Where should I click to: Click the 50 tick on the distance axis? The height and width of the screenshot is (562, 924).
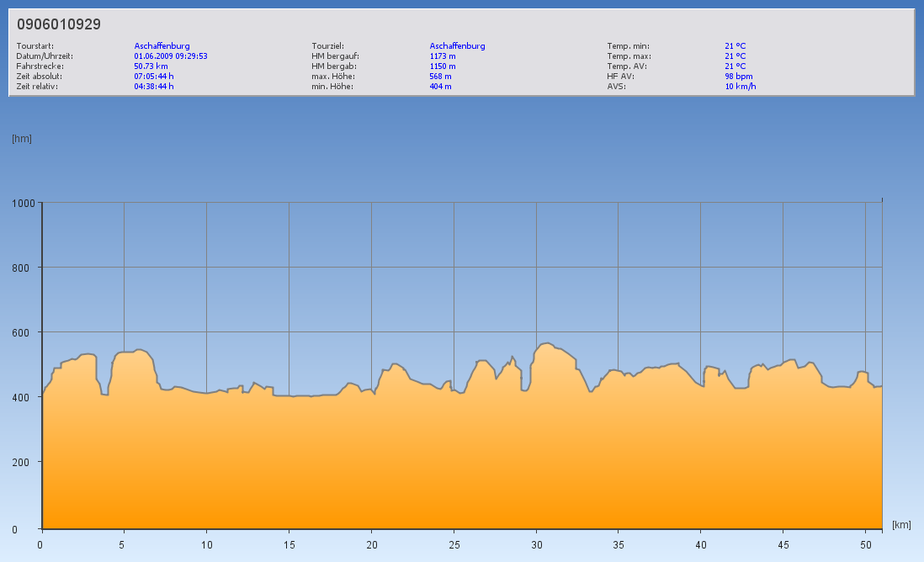tap(865, 545)
